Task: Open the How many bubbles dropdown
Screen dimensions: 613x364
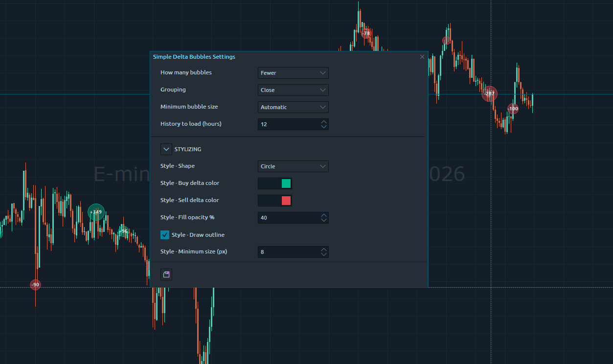Action: coord(293,73)
